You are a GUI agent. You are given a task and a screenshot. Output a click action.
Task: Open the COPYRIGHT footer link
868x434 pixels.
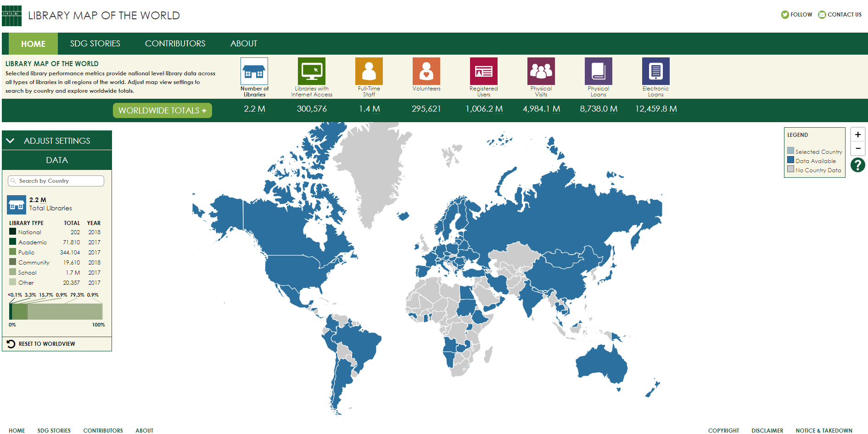click(723, 430)
